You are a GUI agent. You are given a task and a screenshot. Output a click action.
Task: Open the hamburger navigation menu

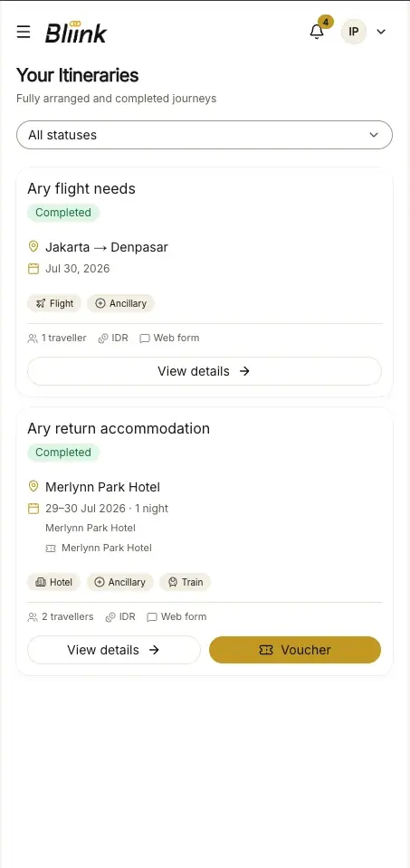point(24,32)
